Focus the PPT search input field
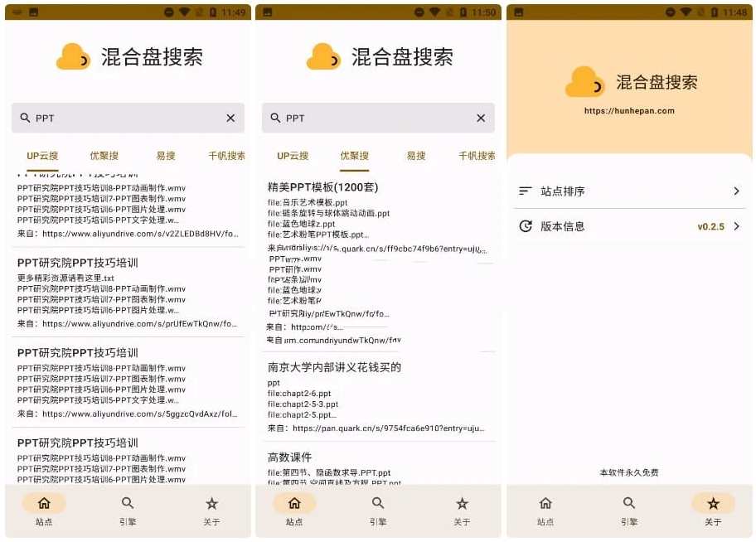The height and width of the screenshot is (542, 756). click(124, 118)
